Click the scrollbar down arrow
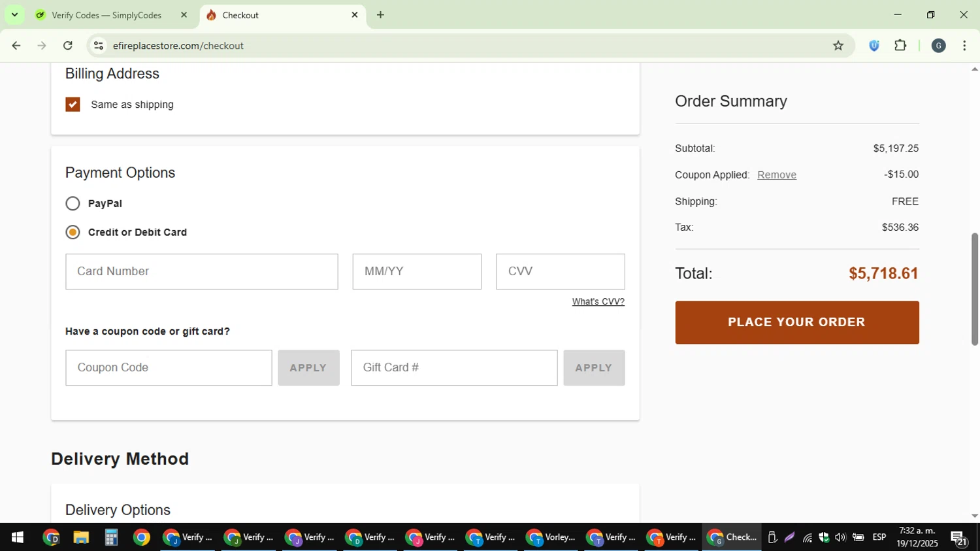The image size is (980, 551). tap(975, 516)
